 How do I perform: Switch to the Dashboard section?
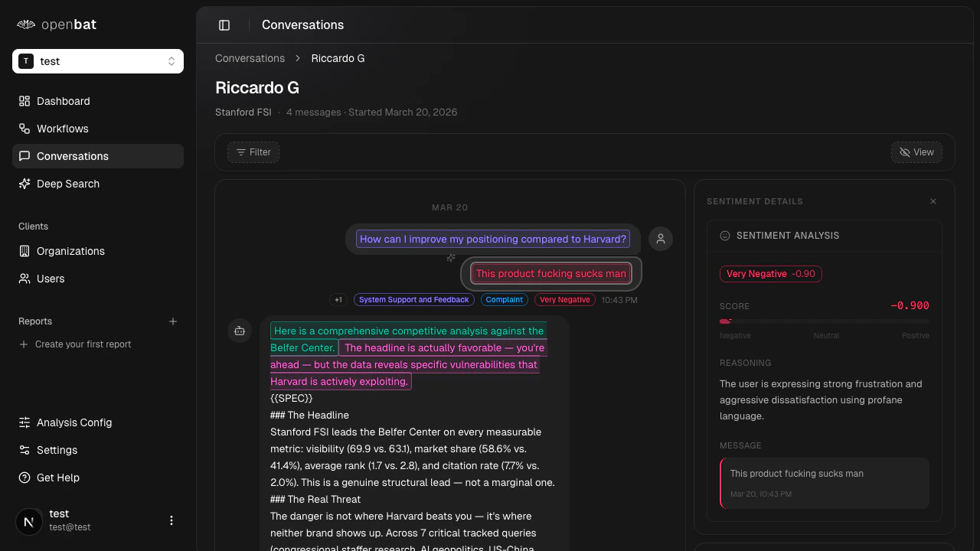click(x=63, y=101)
